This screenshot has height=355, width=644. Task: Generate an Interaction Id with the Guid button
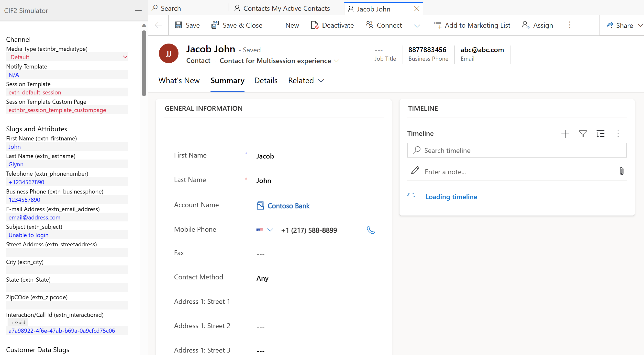coord(18,322)
